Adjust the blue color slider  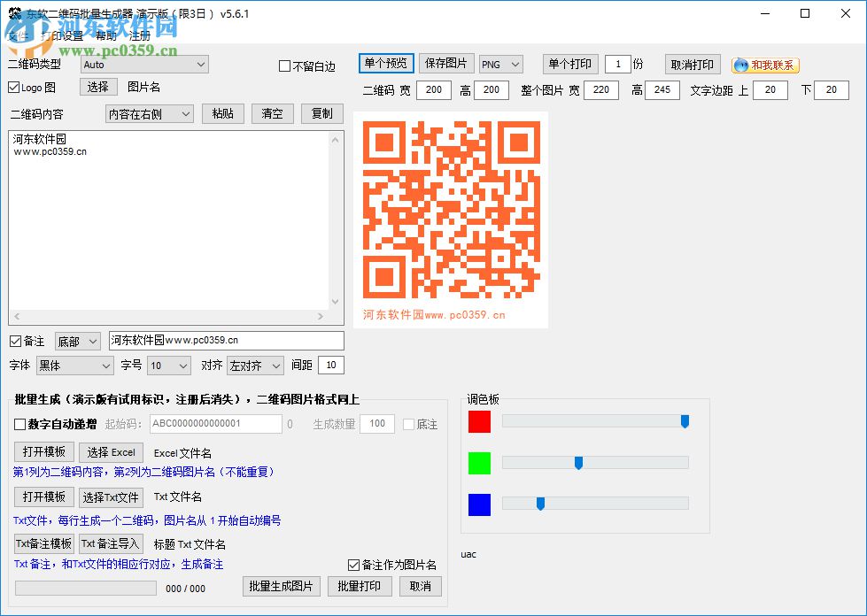(538, 503)
